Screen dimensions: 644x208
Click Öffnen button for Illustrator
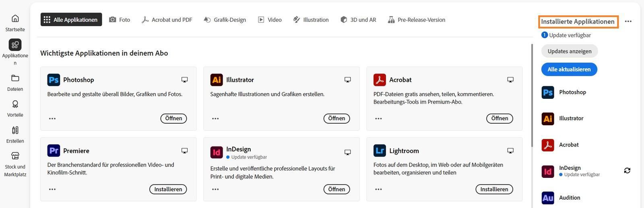pos(336,118)
